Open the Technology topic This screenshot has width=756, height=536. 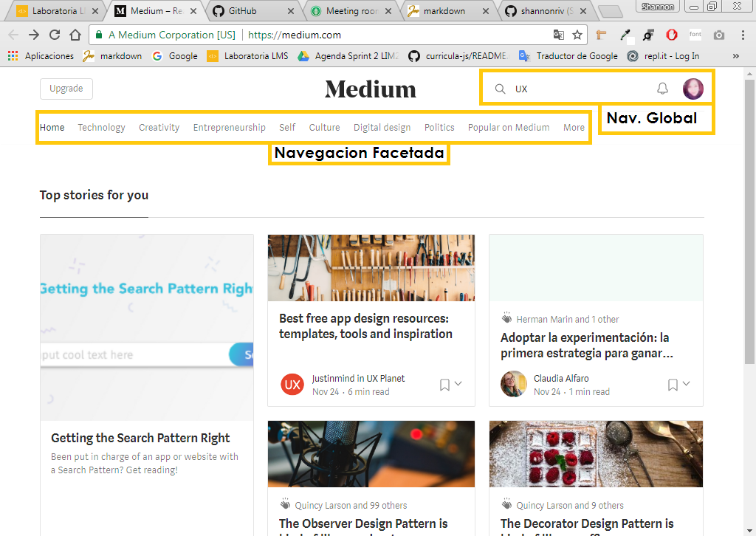(x=101, y=127)
